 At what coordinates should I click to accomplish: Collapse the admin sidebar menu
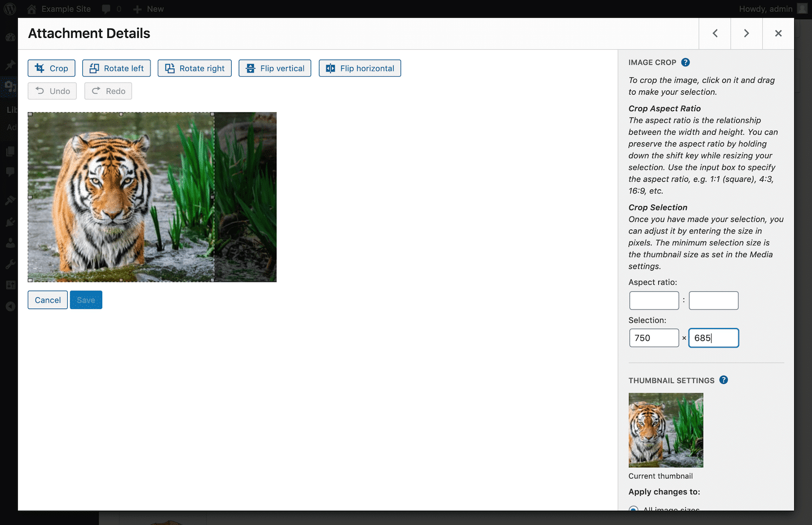pyautogui.click(x=10, y=306)
